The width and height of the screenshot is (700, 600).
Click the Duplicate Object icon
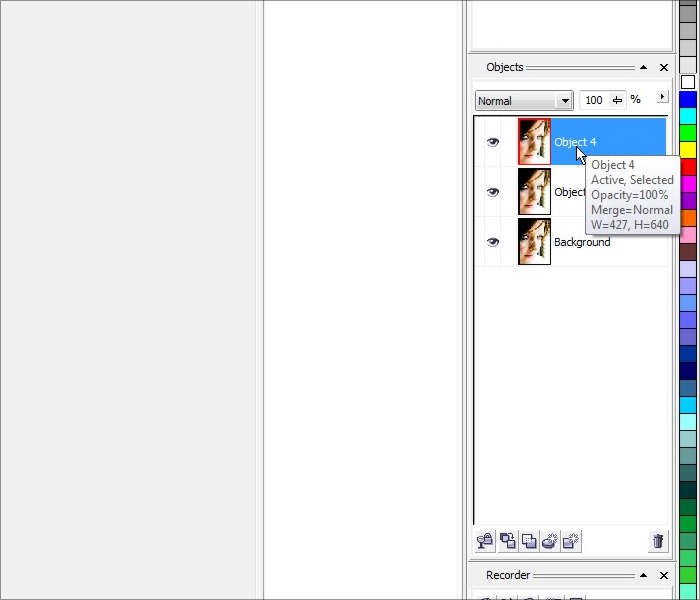point(529,541)
